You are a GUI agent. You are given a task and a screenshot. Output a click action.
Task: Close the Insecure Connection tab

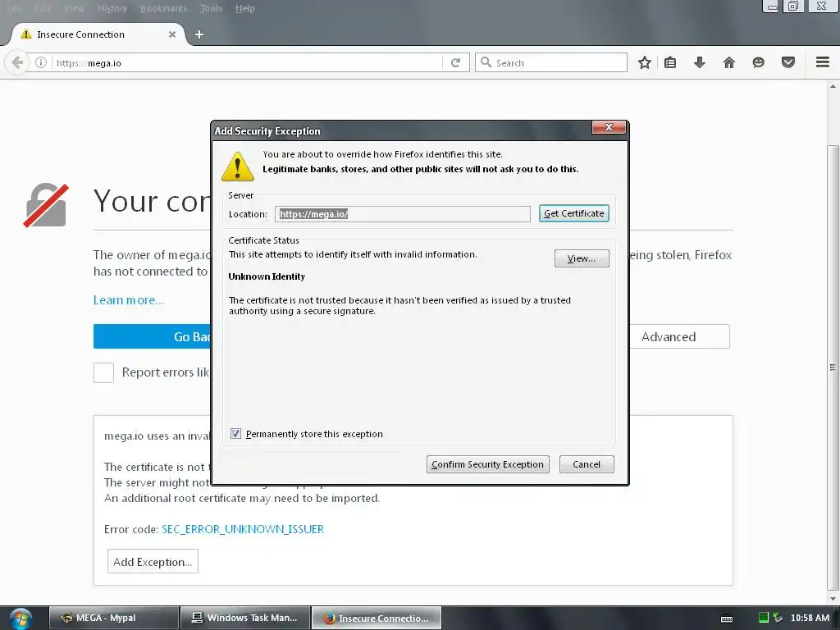[x=172, y=34]
